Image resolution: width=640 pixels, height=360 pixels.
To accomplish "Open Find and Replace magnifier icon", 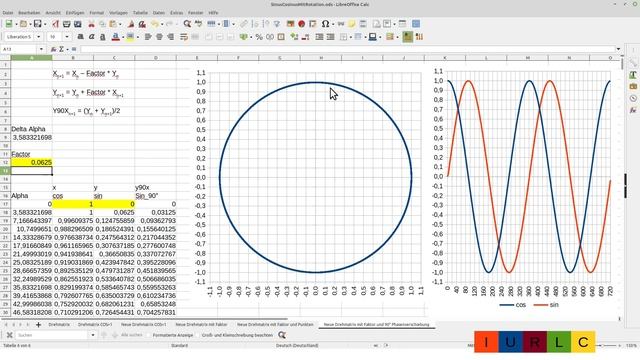I will (x=187, y=24).
